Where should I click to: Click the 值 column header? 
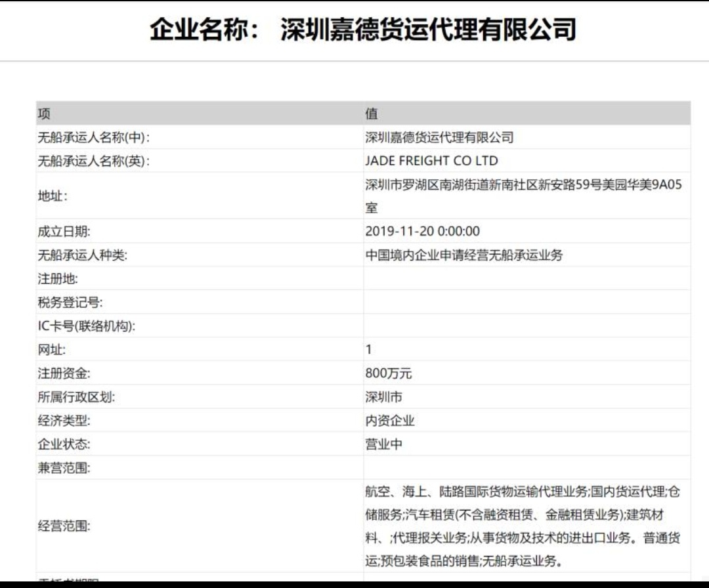click(x=371, y=114)
